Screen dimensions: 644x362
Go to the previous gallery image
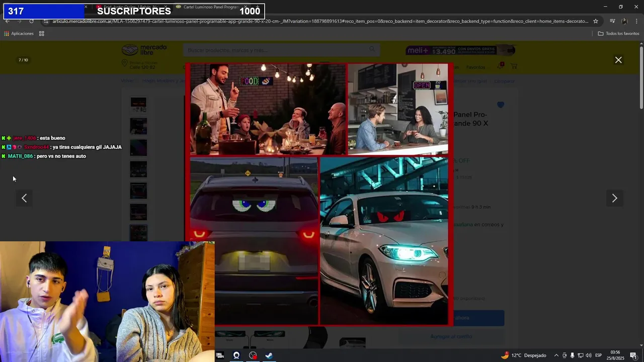pos(24,198)
